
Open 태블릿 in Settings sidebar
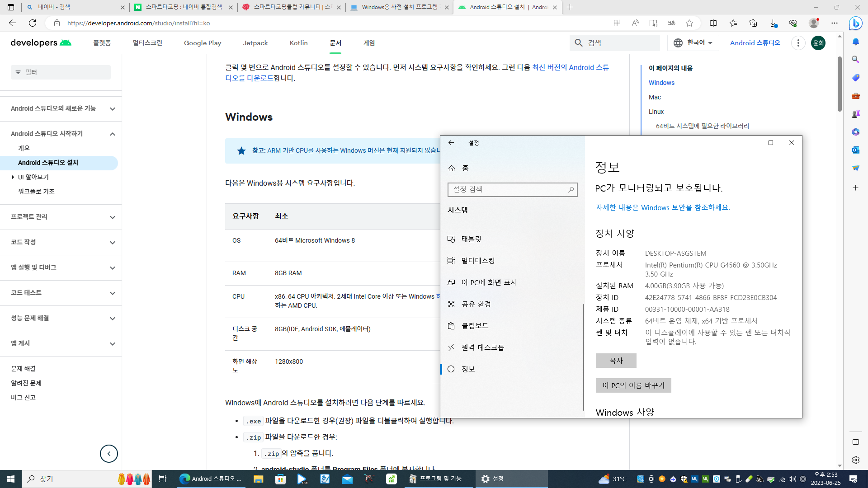(512, 239)
